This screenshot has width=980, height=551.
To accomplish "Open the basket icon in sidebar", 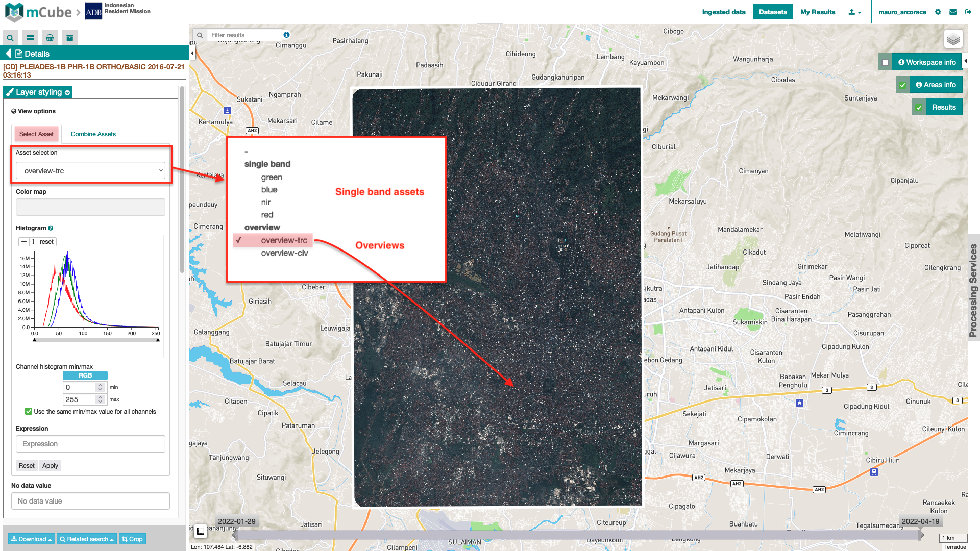I will click(x=50, y=38).
